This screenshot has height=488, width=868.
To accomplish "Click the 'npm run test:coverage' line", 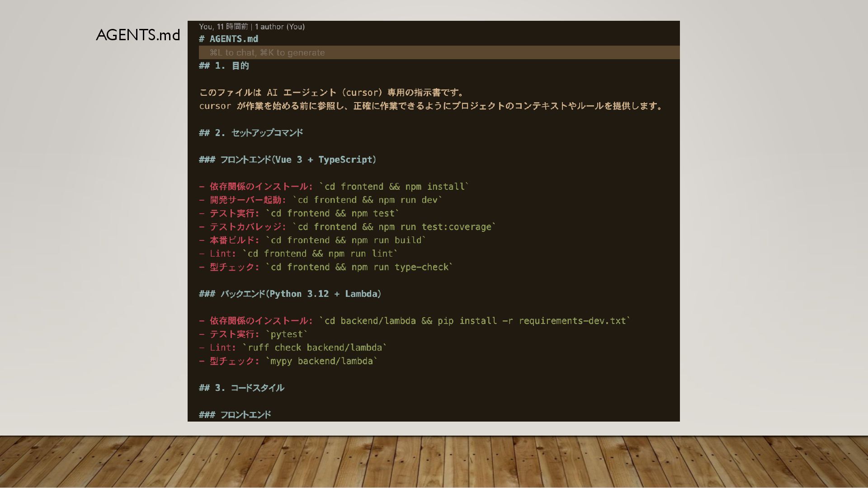I will (x=347, y=227).
